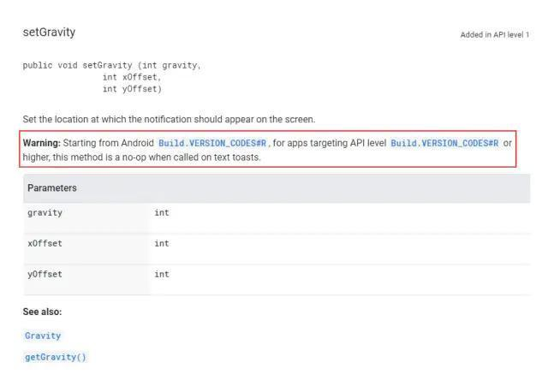Open second Build.VERSION_CODES#R link after 'API level'
Image resolution: width=548 pixels, height=392 pixels.
tap(444, 143)
